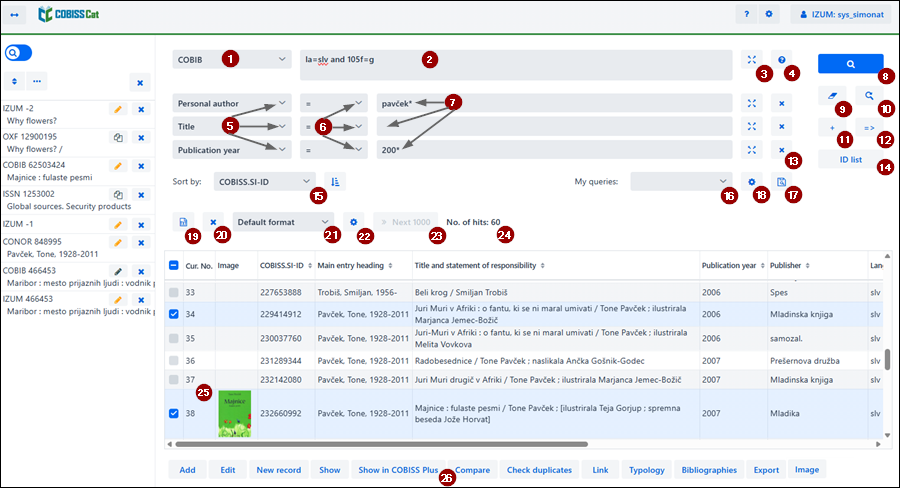Viewport: 900px width, 488px height.
Task: Click the Majnice book cover thumbnail
Action: coord(235,413)
